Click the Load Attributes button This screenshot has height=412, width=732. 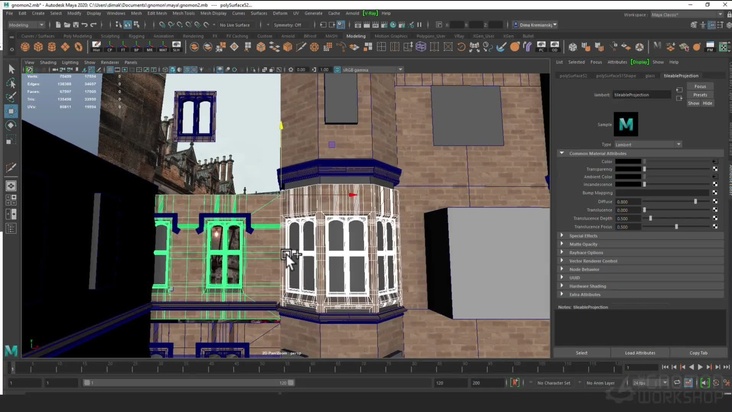pos(640,353)
